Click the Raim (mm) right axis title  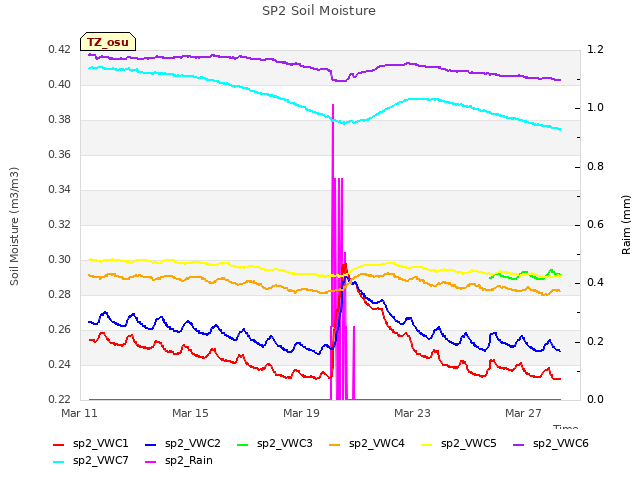(x=626, y=225)
